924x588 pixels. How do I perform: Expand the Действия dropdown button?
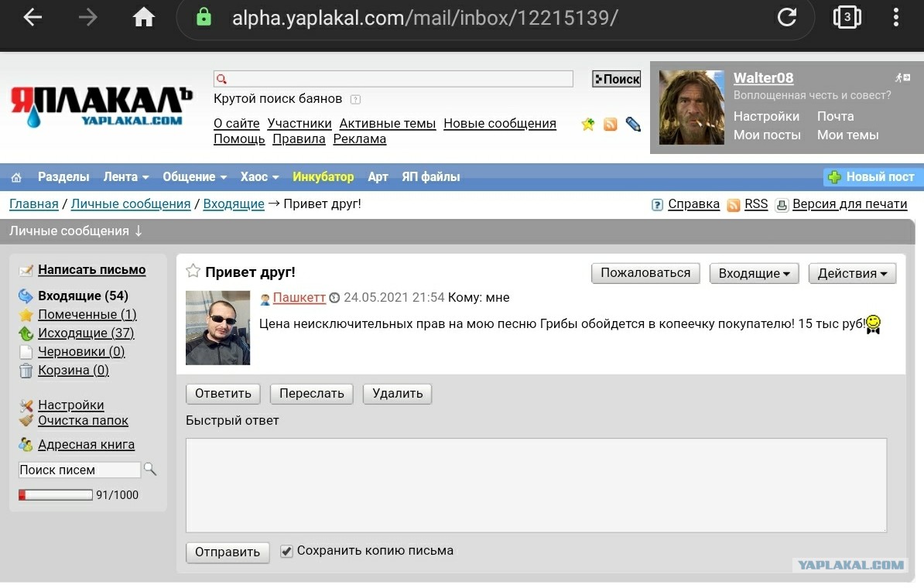(852, 273)
